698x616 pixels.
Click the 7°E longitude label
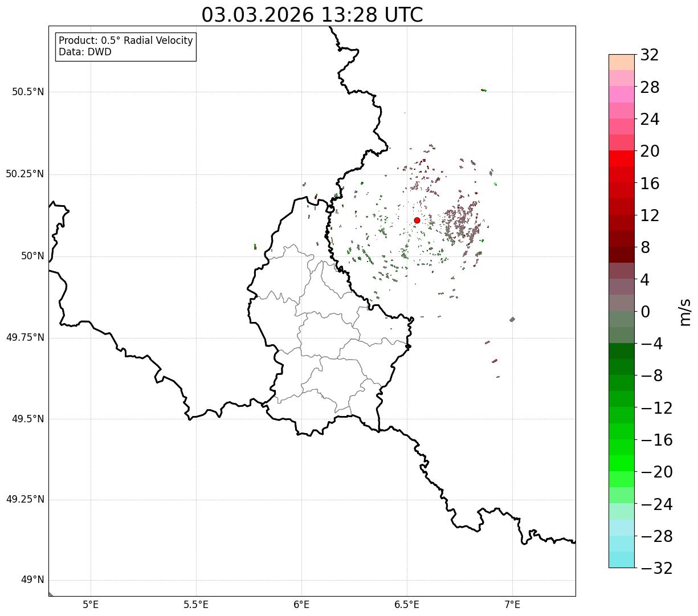point(512,605)
